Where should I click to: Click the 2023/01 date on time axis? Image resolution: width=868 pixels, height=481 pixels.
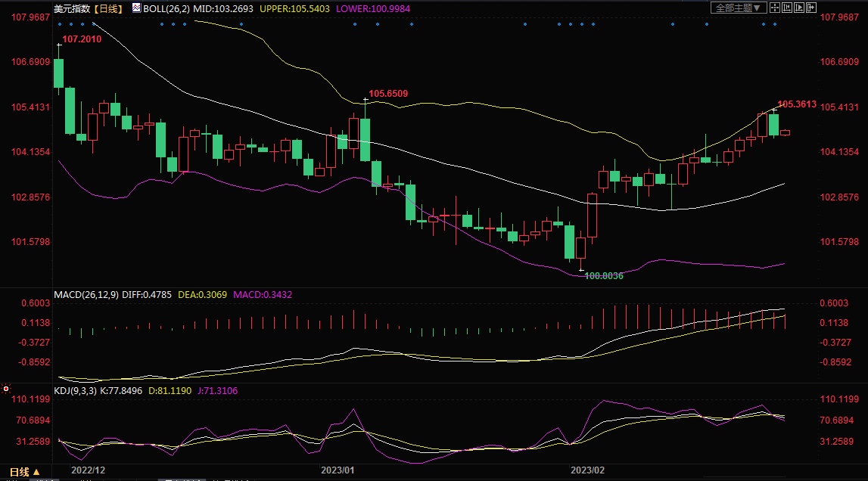coord(338,470)
